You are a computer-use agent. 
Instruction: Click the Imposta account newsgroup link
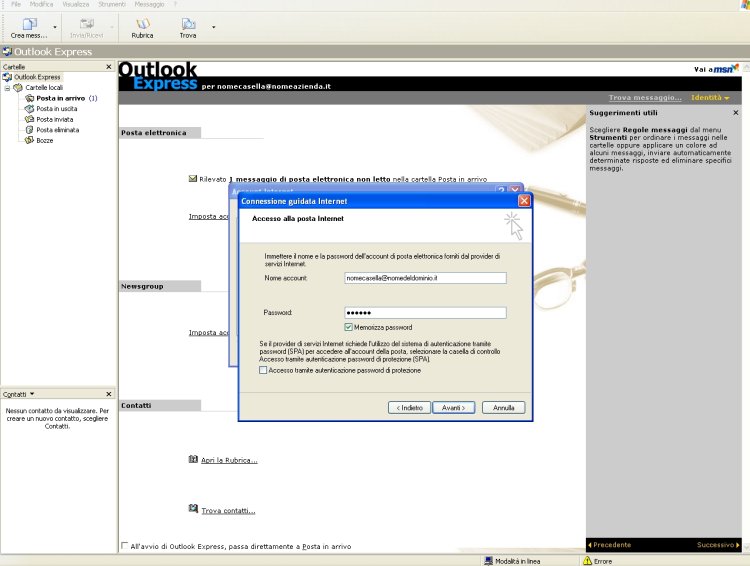(x=209, y=333)
